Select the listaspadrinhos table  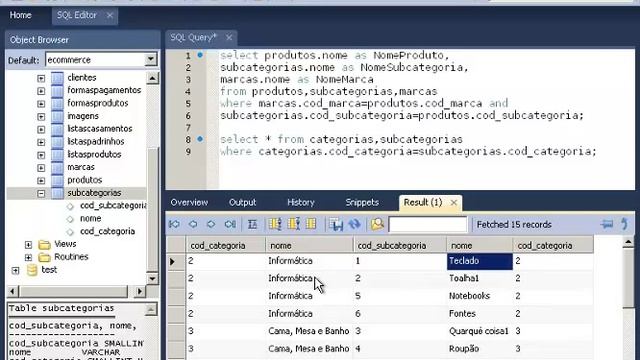pyautogui.click(x=96, y=142)
